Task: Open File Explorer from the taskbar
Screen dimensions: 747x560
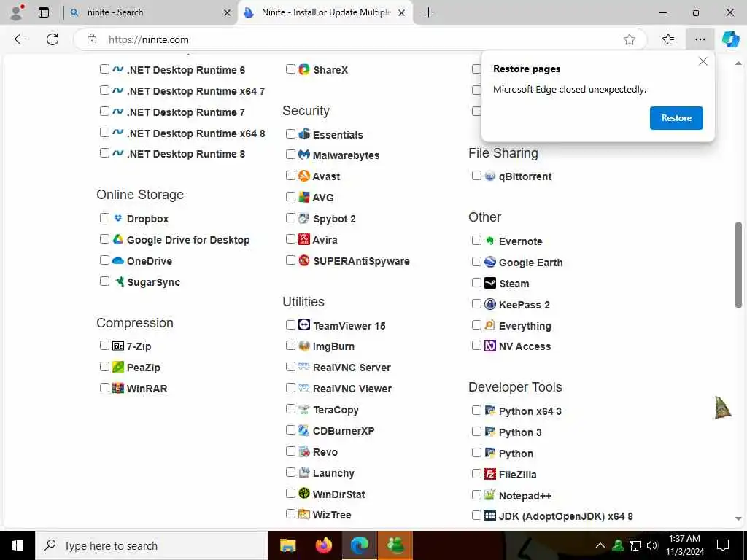Action: pos(287,545)
